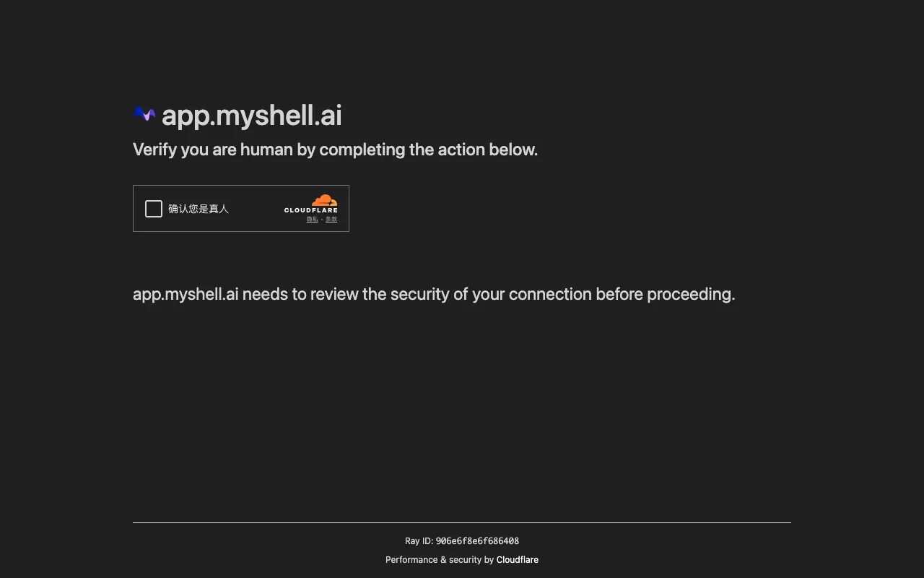Click inside the Cloudflare challenge widget box

tap(240, 208)
